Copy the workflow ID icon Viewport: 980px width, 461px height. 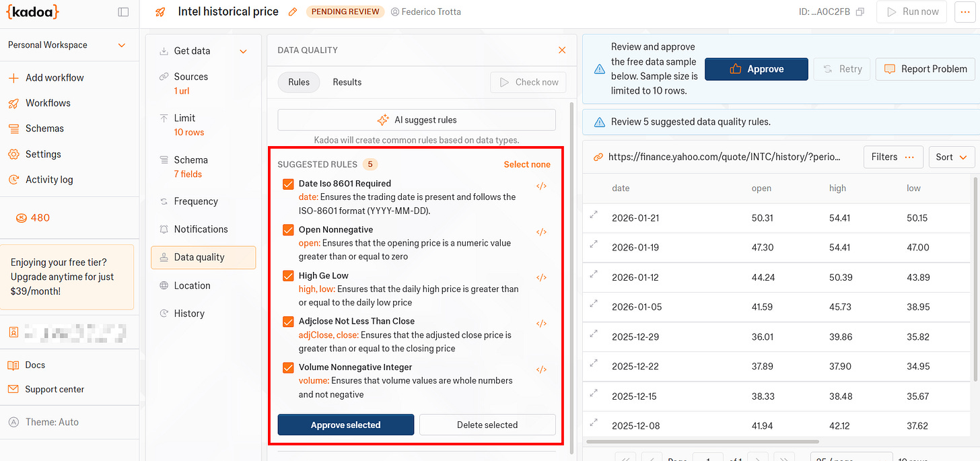[860, 12]
